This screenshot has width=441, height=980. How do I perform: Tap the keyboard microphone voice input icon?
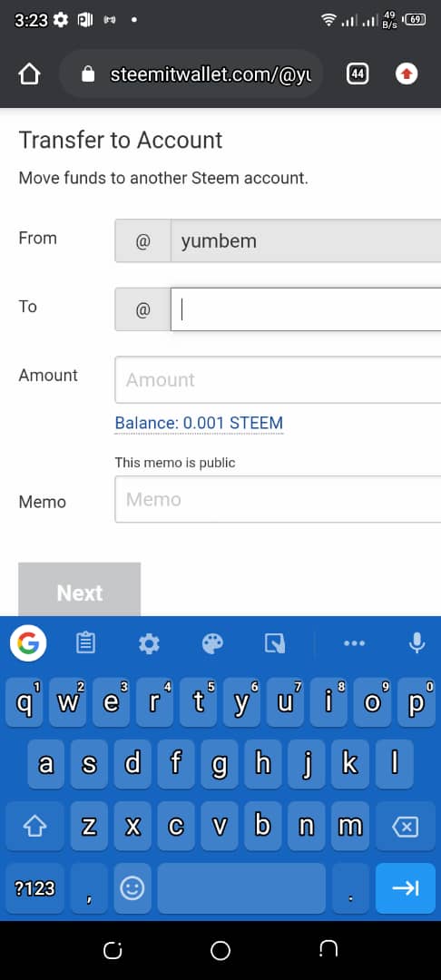[416, 642]
